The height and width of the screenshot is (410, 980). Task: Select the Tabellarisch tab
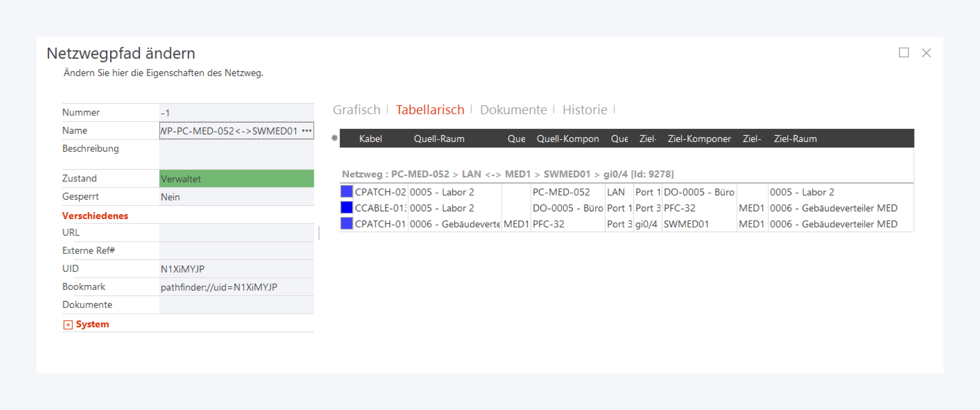[430, 110]
